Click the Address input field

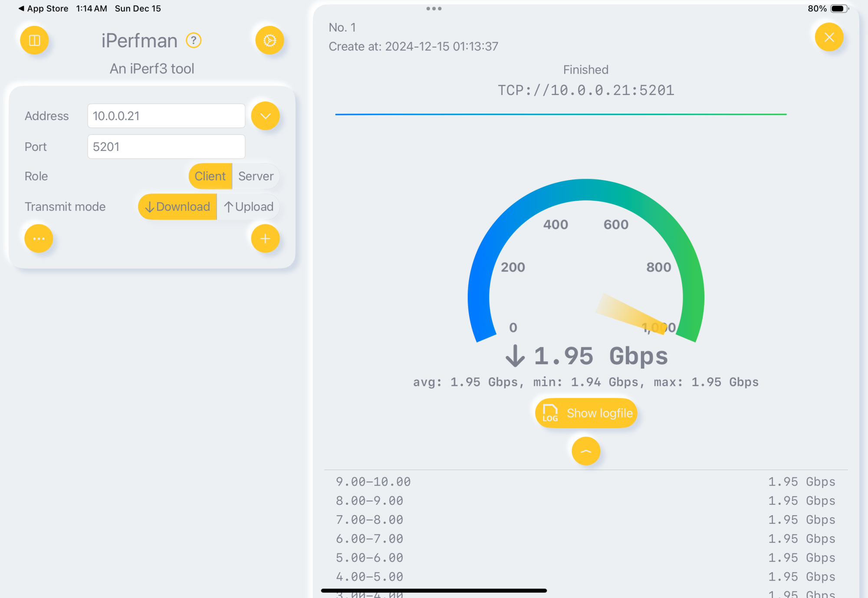click(166, 116)
